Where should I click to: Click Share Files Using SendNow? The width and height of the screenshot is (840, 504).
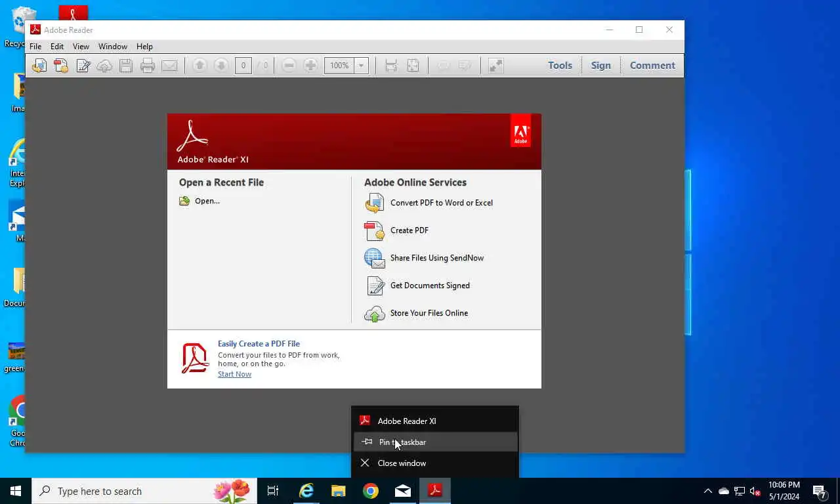pyautogui.click(x=437, y=258)
